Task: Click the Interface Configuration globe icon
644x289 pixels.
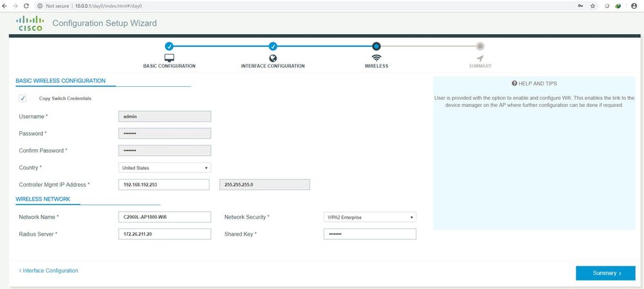Action: (x=273, y=57)
